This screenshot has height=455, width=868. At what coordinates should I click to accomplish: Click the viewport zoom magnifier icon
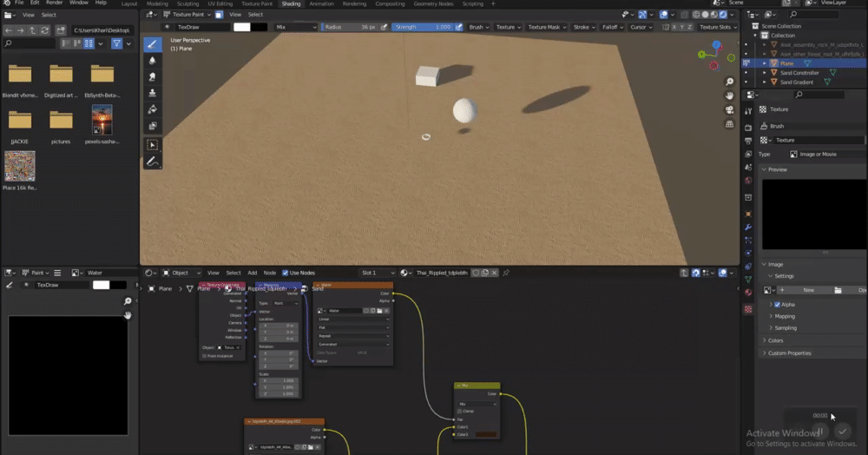(x=730, y=82)
